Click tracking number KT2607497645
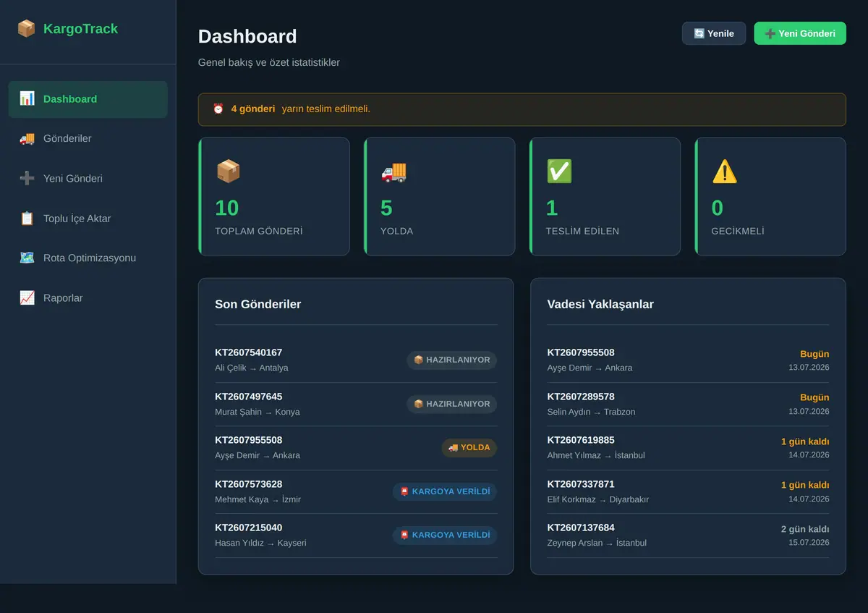Viewport: 868px width, 613px height. [249, 397]
